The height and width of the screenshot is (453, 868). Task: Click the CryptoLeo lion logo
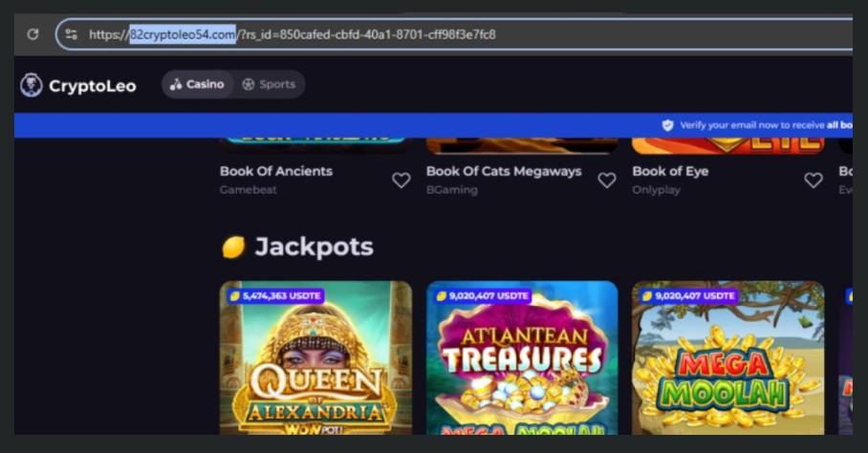click(x=31, y=85)
